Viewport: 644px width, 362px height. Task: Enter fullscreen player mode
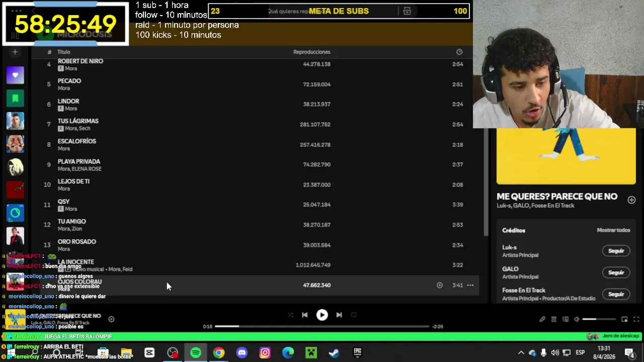tap(636, 319)
